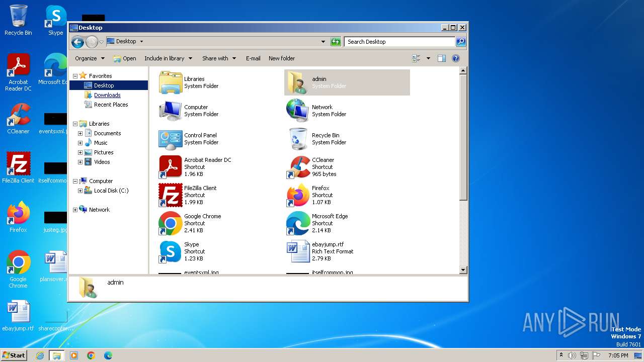Expand the Documents library node

point(80,133)
